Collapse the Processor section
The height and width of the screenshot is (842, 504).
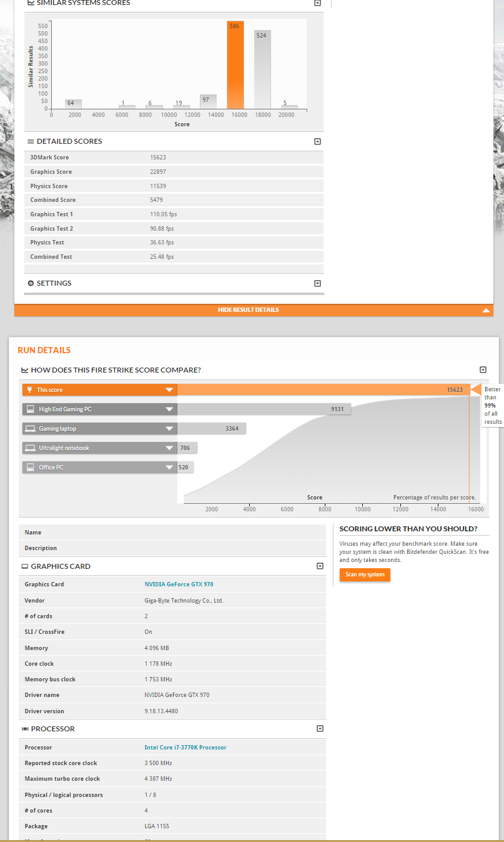[320, 729]
